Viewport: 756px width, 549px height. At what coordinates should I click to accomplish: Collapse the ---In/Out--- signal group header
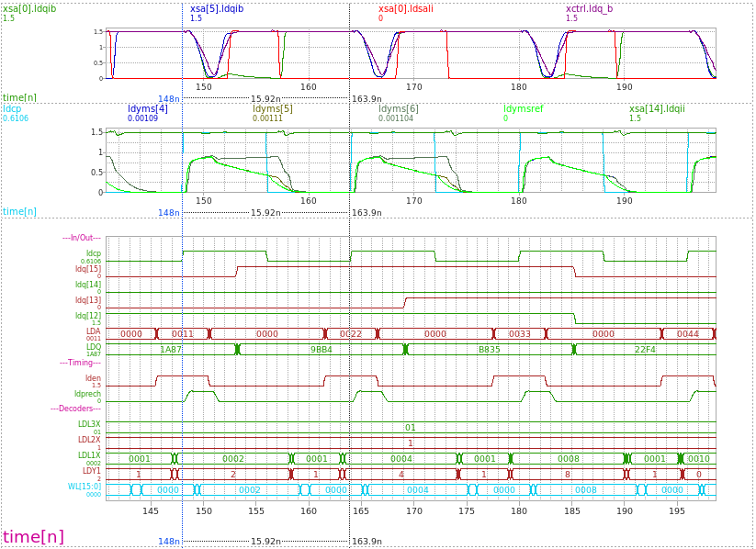pyautogui.click(x=81, y=238)
